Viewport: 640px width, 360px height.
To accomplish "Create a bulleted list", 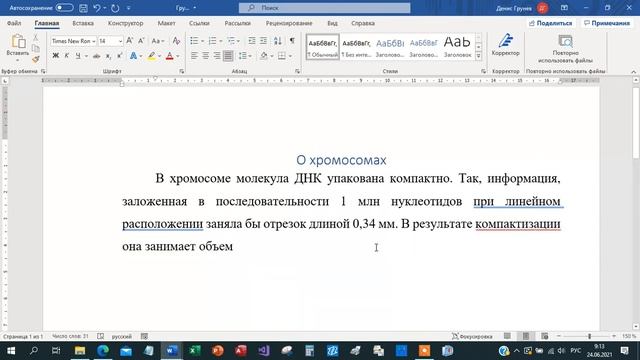I will pyautogui.click(x=194, y=41).
